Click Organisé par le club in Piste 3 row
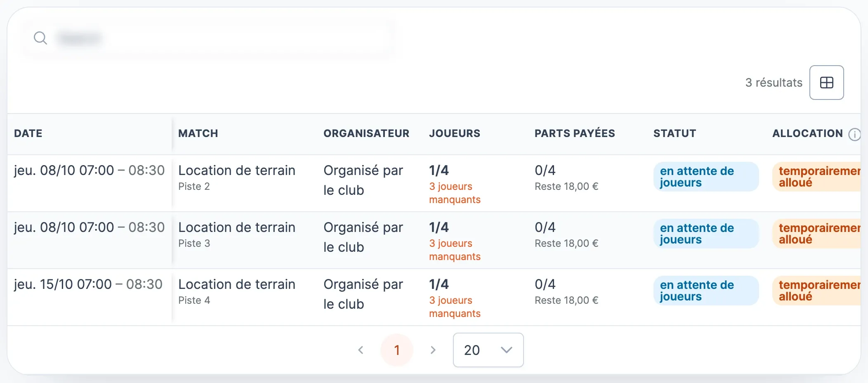Viewport: 868px width, 383px height. [x=363, y=237]
